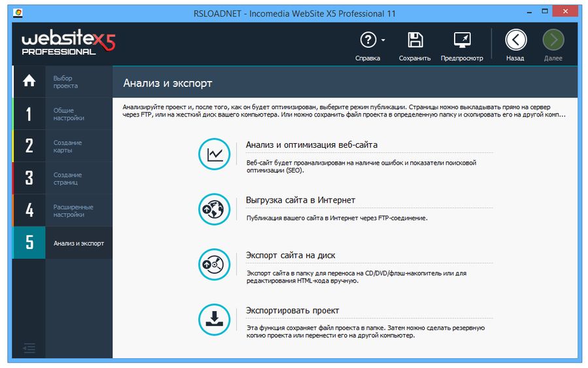Click the export to disk CD icon

[x=214, y=265]
